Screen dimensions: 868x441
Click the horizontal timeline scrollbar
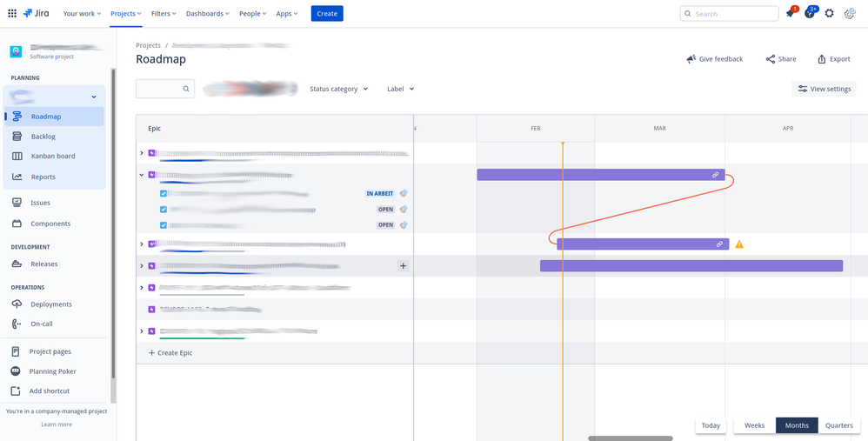tap(630, 438)
